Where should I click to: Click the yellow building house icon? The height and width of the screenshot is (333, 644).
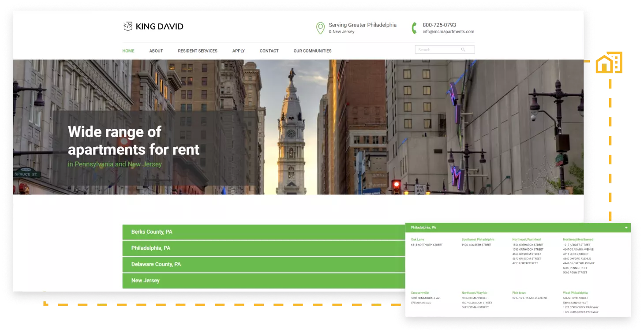(x=609, y=63)
